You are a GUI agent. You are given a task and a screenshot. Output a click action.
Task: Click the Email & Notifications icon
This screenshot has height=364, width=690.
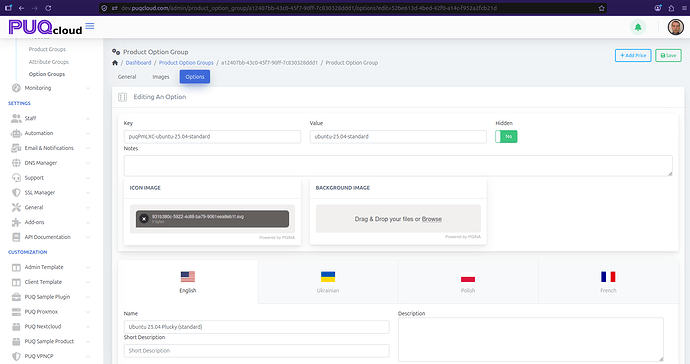point(16,148)
